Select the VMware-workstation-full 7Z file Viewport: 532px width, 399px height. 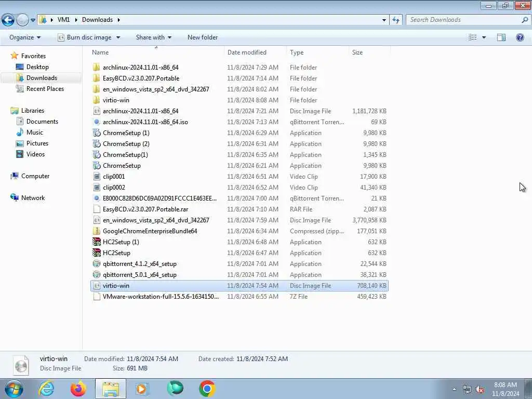(x=240, y=297)
